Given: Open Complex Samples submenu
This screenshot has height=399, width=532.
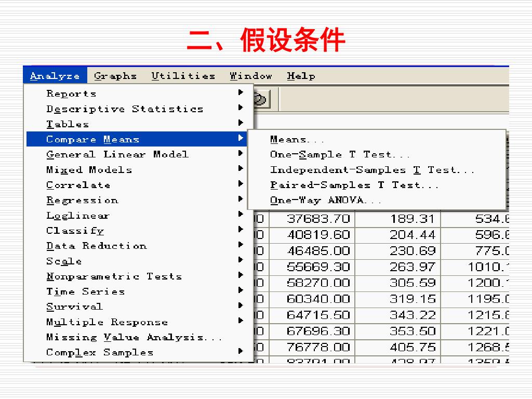Looking at the screenshot, I should pos(136,352).
